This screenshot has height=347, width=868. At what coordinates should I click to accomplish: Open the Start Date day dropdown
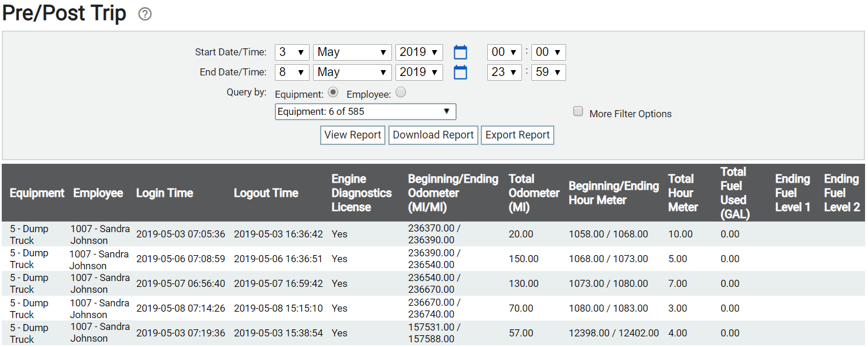tap(292, 52)
